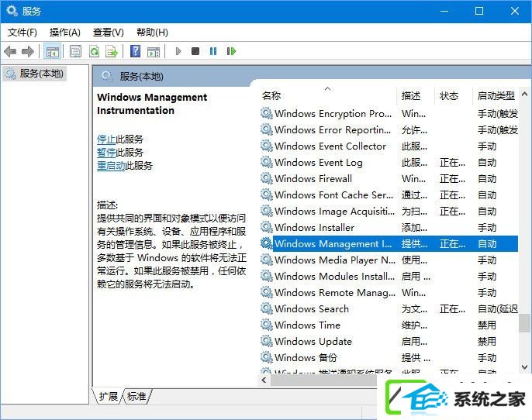Open the Help toolbar icon
Screen dimensions: 532x420
click(136, 51)
